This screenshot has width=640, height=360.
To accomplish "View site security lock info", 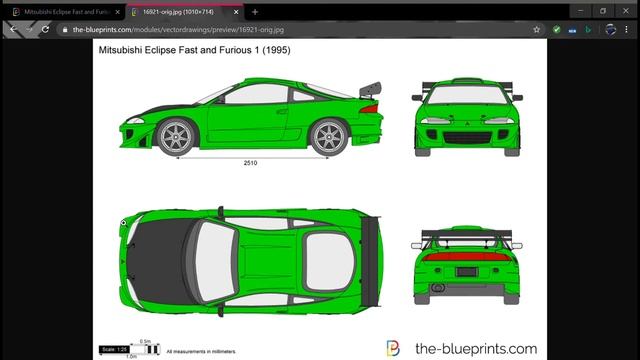I will coord(65,30).
